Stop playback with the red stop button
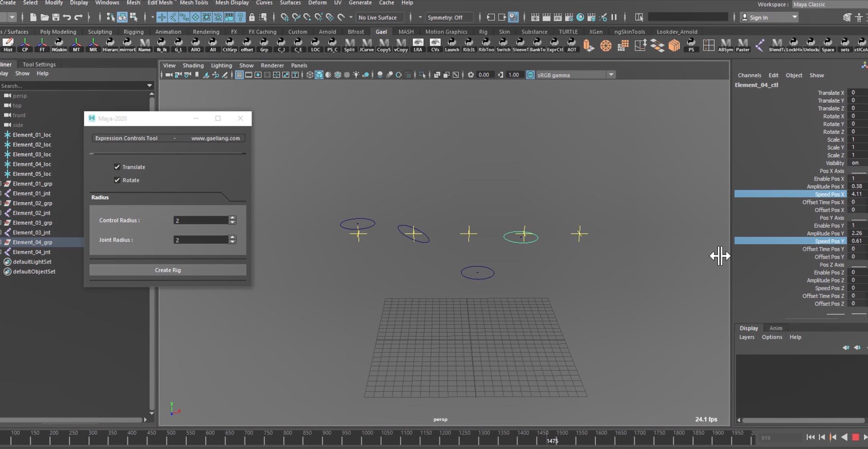The width and height of the screenshot is (868, 449). [855, 437]
